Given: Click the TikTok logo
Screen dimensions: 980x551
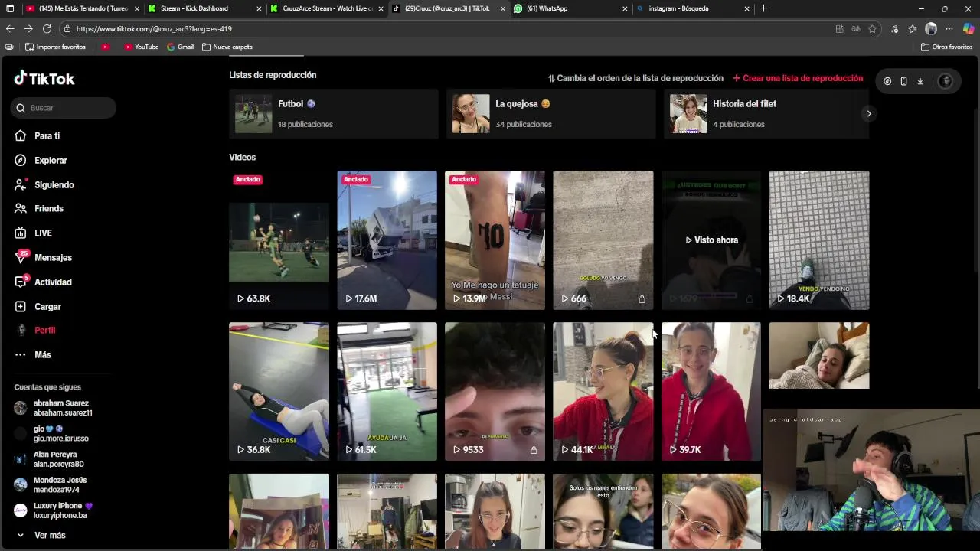Looking at the screenshot, I should tap(44, 78).
